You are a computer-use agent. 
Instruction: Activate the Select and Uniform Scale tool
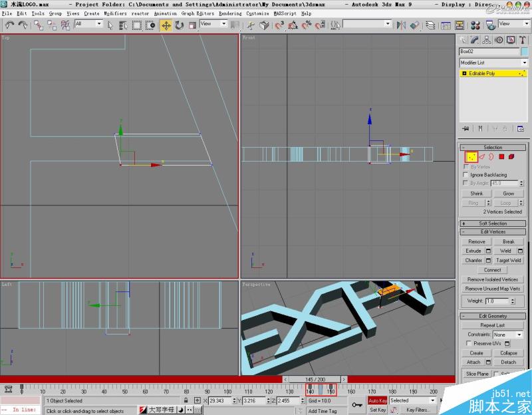coord(192,26)
